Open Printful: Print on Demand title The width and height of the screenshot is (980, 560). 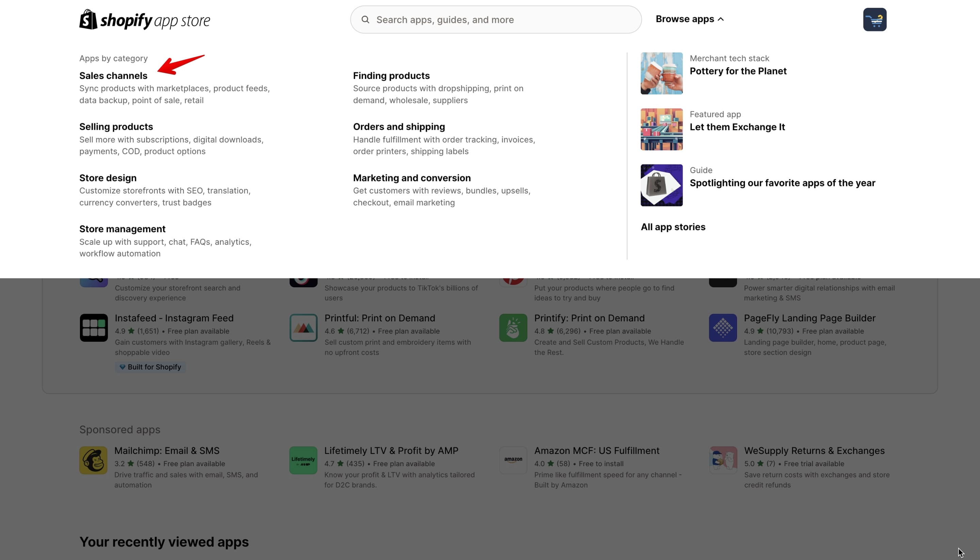[379, 318]
